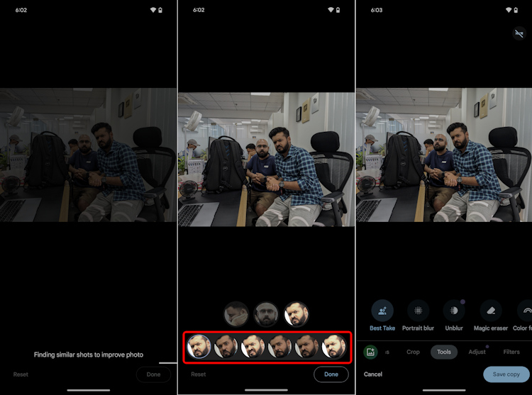The image size is (532, 395).
Task: Tap Cancel in the editor screen
Action: [373, 374]
